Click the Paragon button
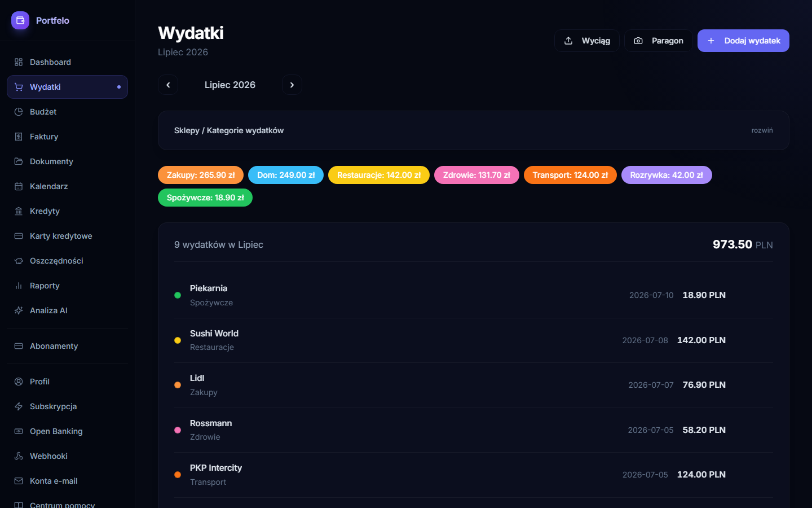This screenshot has height=508, width=812. click(659, 41)
